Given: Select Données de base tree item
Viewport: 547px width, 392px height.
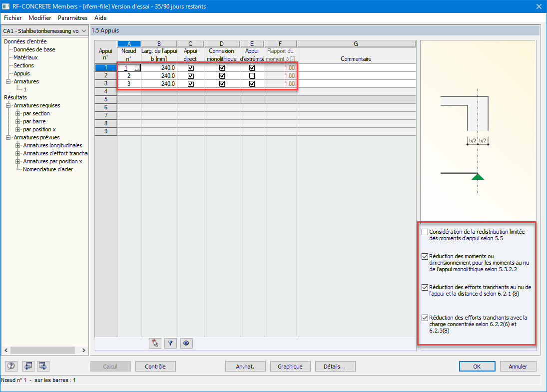Looking at the screenshot, I should pyautogui.click(x=34, y=49).
